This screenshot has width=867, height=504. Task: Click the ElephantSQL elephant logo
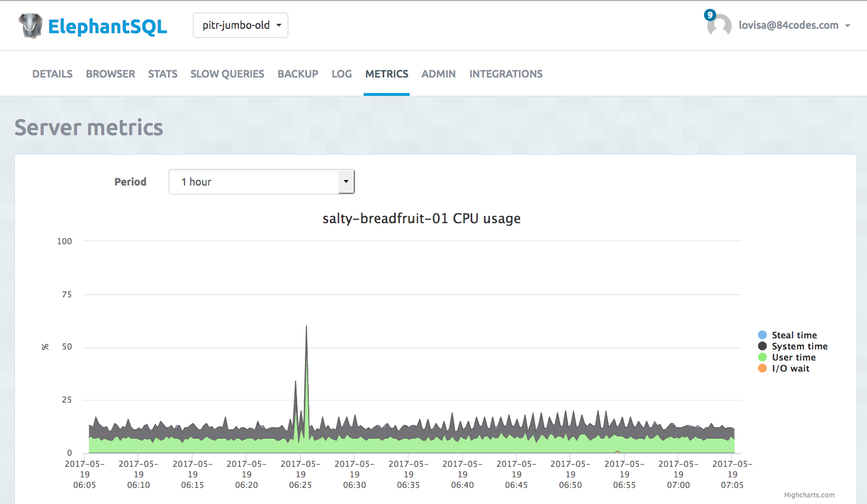30,25
